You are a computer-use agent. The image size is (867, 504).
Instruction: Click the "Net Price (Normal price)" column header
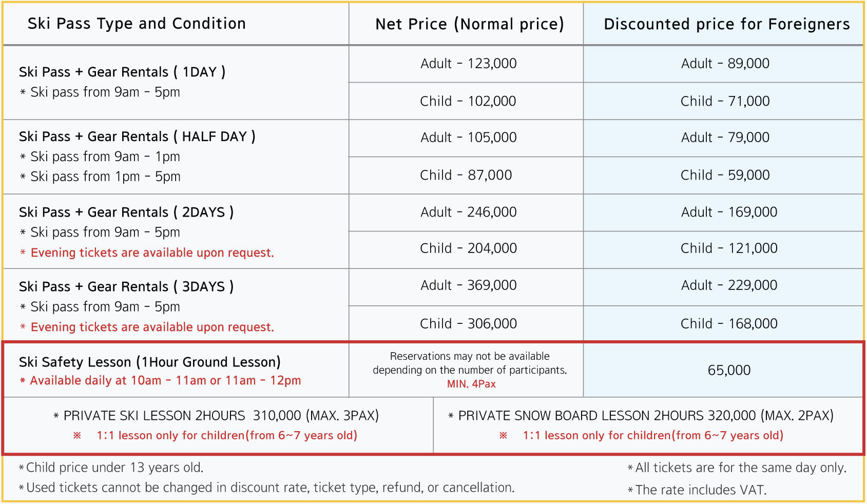pos(469,24)
